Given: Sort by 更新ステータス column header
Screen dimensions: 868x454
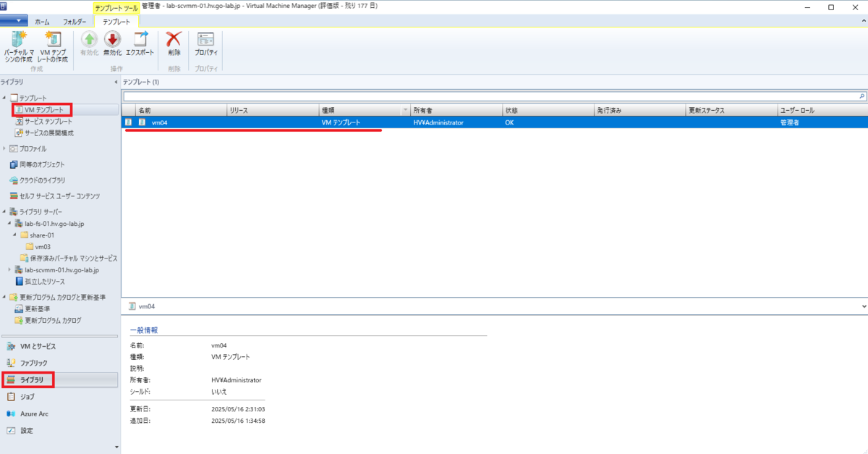Looking at the screenshot, I should tap(731, 111).
